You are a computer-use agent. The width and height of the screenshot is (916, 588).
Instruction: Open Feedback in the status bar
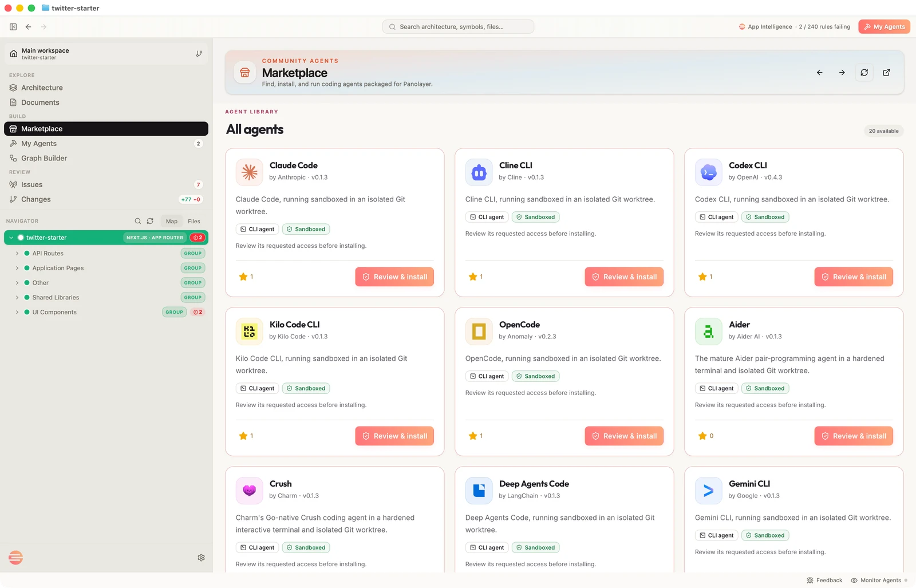pyautogui.click(x=824, y=581)
